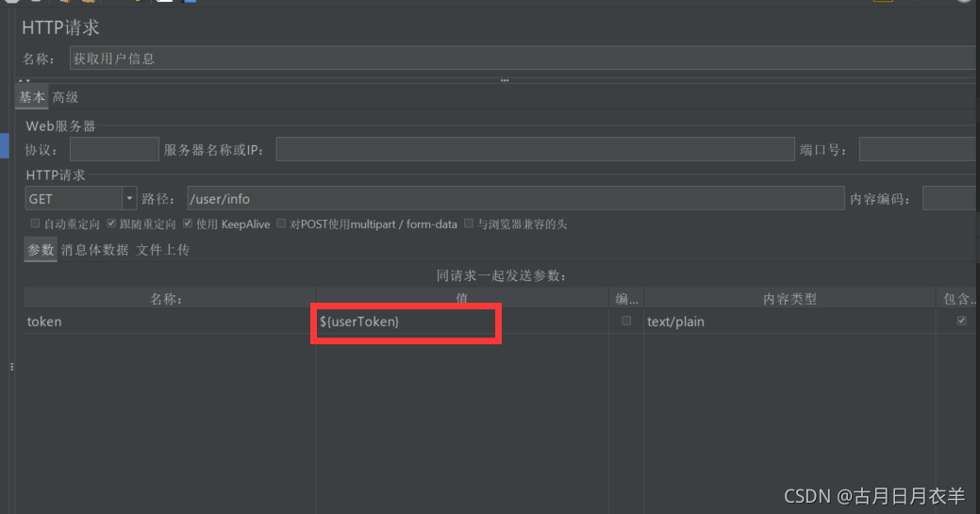Click the collapse arrows under the name label

[x=25, y=81]
